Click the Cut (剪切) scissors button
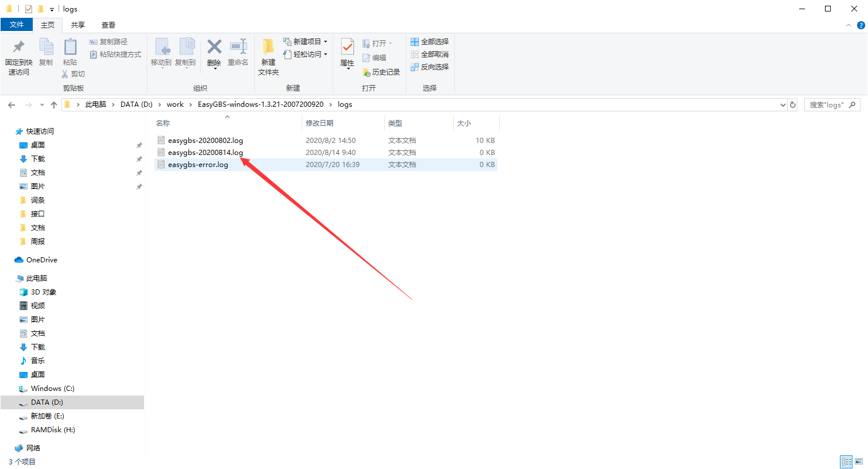 [73, 74]
